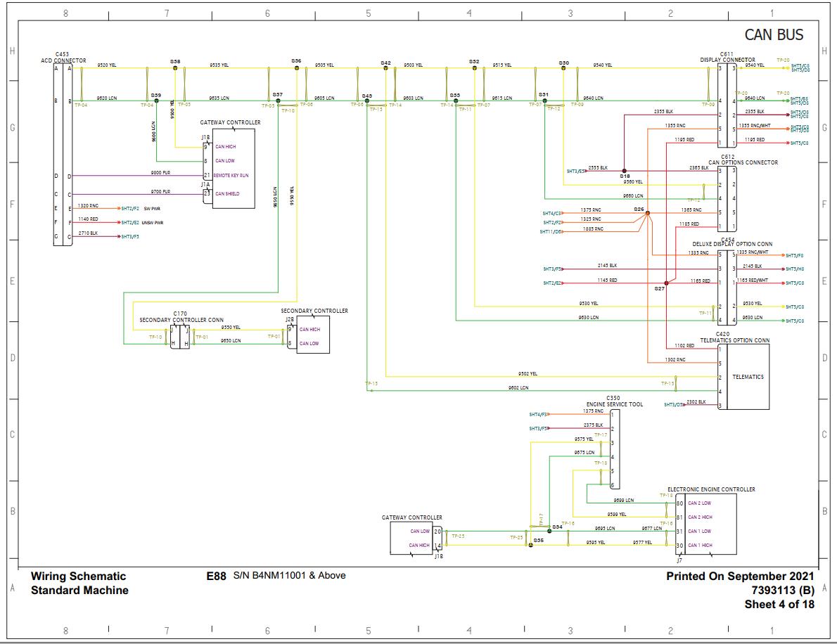Select the "UNSW PWR" label
Viewport: 837px width, 644px height.
pos(153,222)
